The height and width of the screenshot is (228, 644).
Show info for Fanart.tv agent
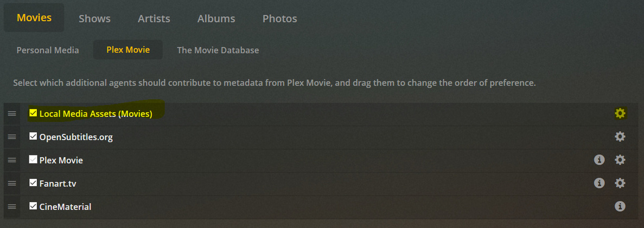click(x=599, y=183)
